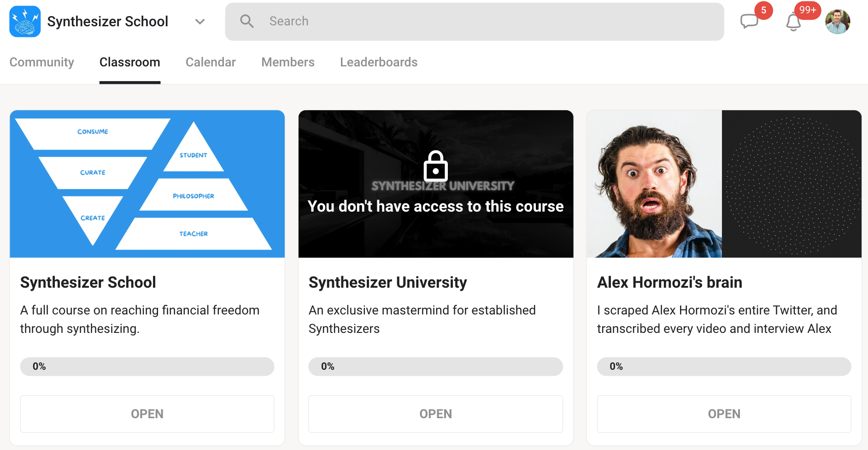Click the search magnifier icon
Viewport: 868px width, 450px height.
click(247, 21)
